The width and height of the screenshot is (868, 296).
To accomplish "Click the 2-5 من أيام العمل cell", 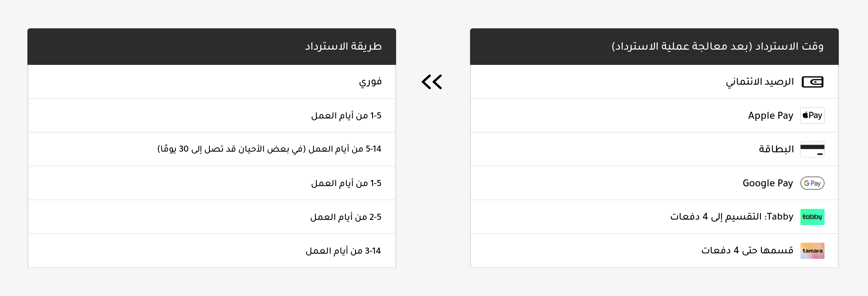I will tap(212, 217).
